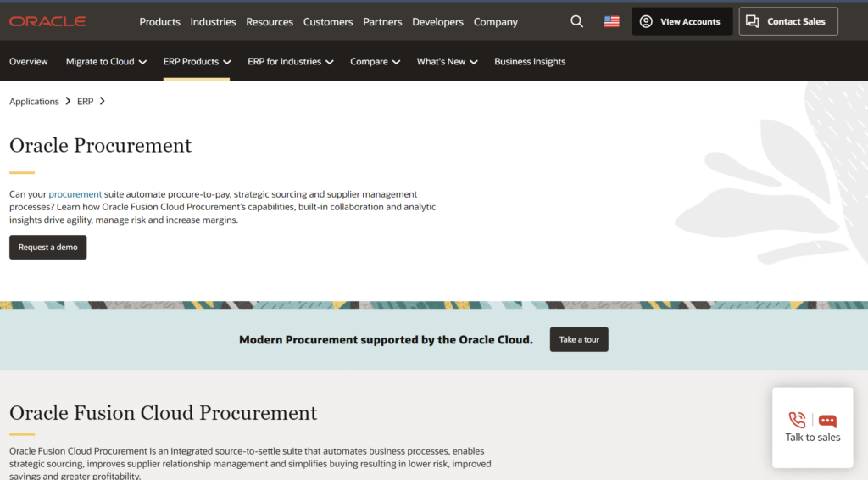Open the Products menu
868x480 pixels.
[x=159, y=22]
